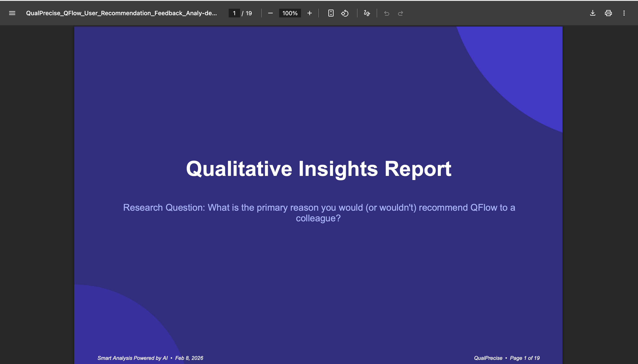
Task: Click the undo arrow icon
Action: [386, 13]
